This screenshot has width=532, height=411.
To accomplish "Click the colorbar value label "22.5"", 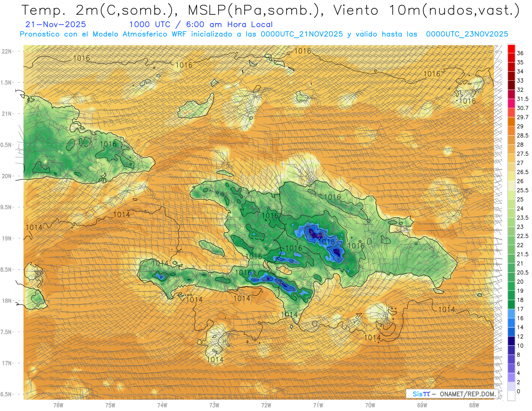I will click(x=523, y=236).
